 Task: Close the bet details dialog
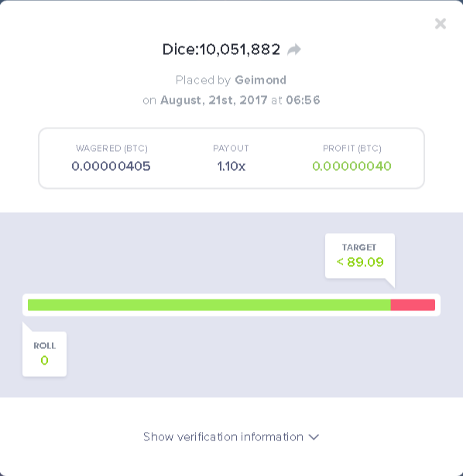[441, 23]
